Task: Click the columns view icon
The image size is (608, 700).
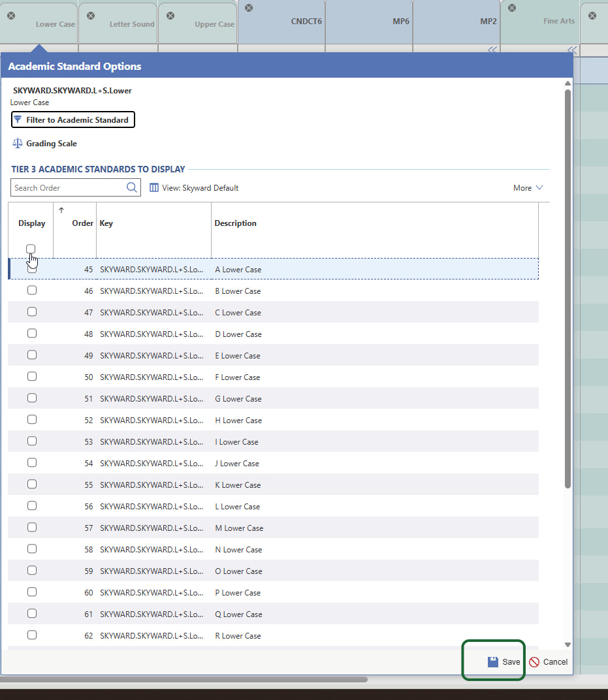Action: [x=154, y=187]
